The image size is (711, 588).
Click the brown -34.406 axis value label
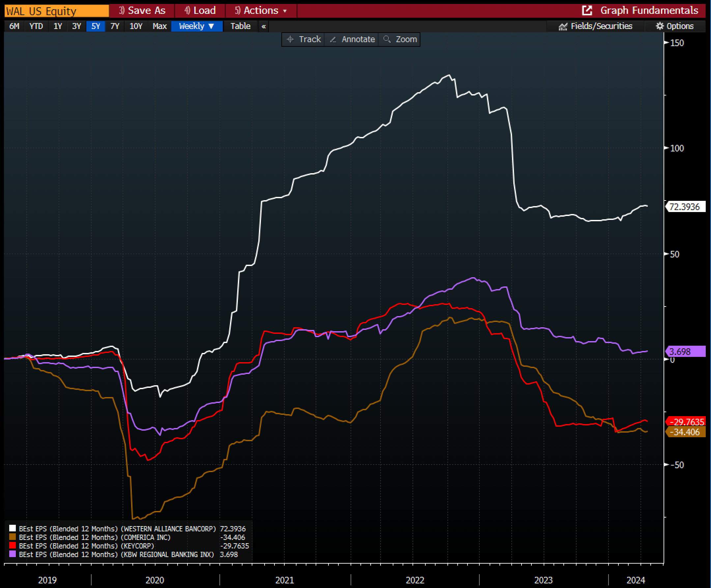[x=685, y=432]
